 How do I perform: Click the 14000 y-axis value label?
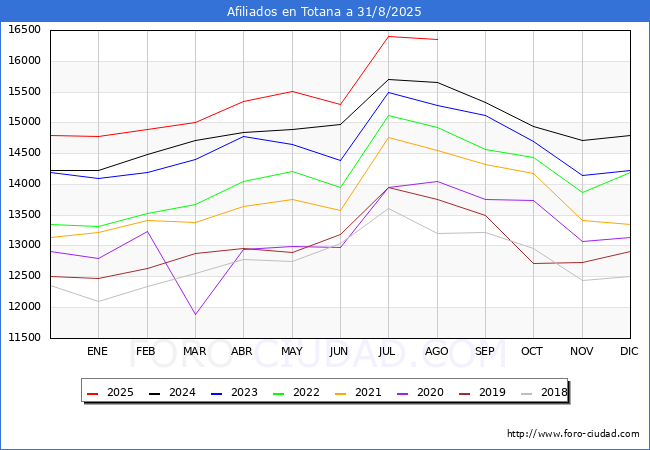pos(24,184)
